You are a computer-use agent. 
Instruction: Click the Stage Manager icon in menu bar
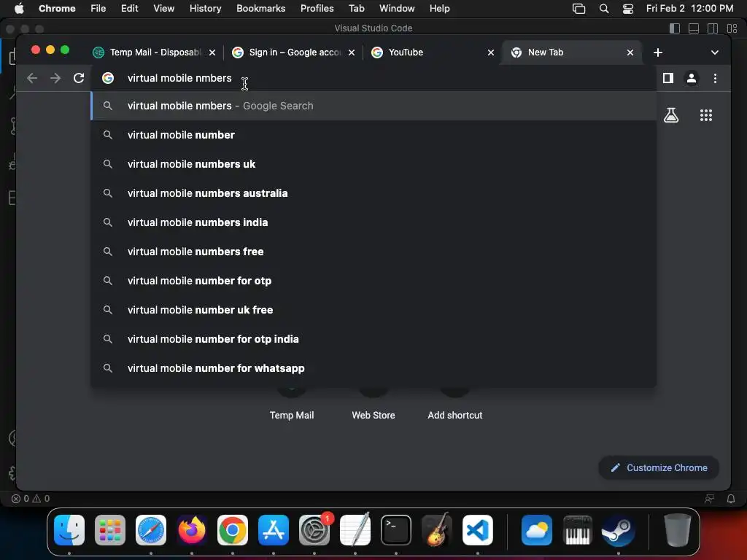(x=578, y=9)
